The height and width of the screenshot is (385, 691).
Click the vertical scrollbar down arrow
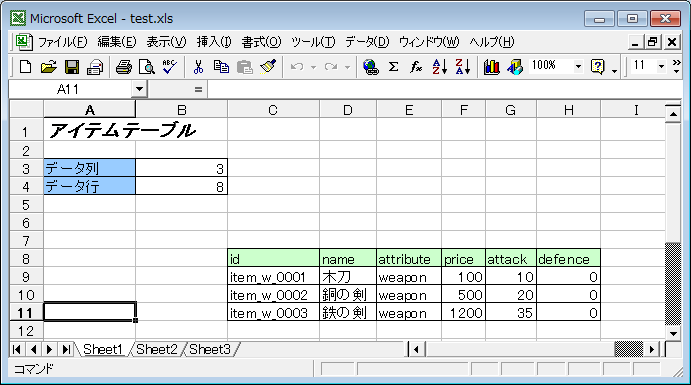point(673,333)
